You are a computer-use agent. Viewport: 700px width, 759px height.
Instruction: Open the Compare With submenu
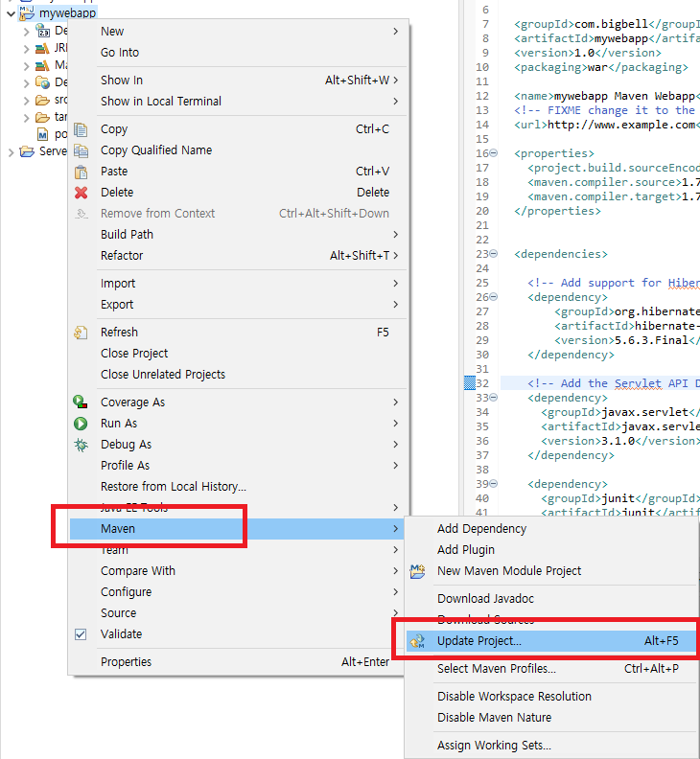click(x=238, y=571)
